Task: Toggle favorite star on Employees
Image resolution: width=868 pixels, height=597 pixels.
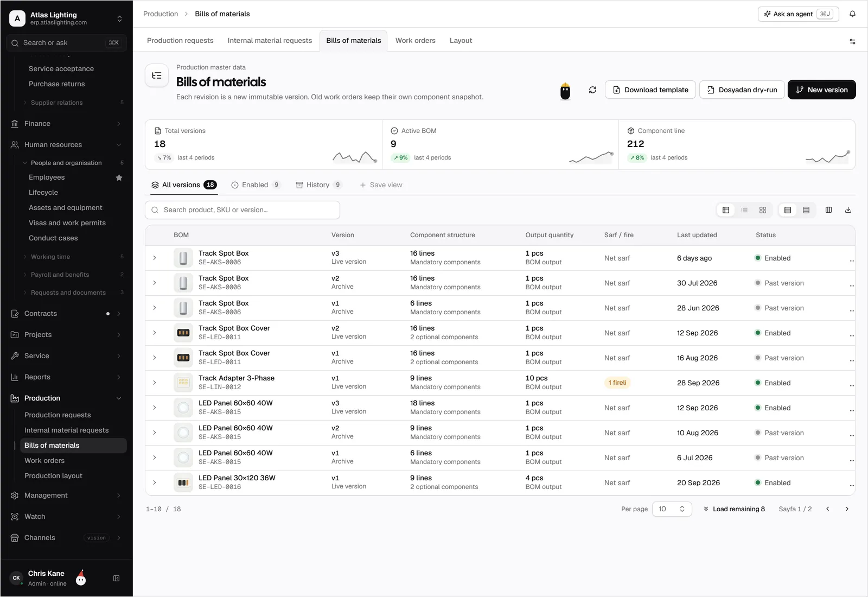Action: pyautogui.click(x=119, y=177)
